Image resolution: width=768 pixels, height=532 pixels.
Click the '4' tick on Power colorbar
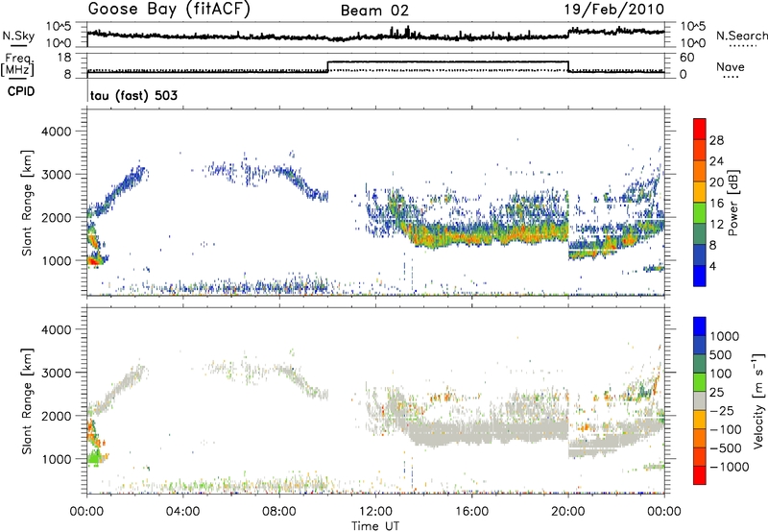[x=712, y=266]
